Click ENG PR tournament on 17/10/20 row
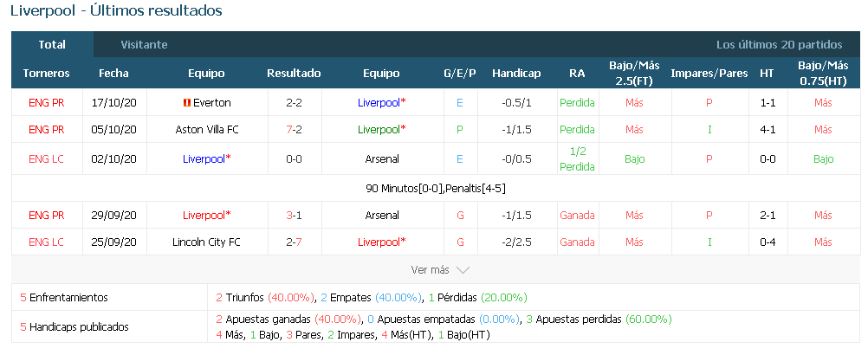 (x=47, y=103)
